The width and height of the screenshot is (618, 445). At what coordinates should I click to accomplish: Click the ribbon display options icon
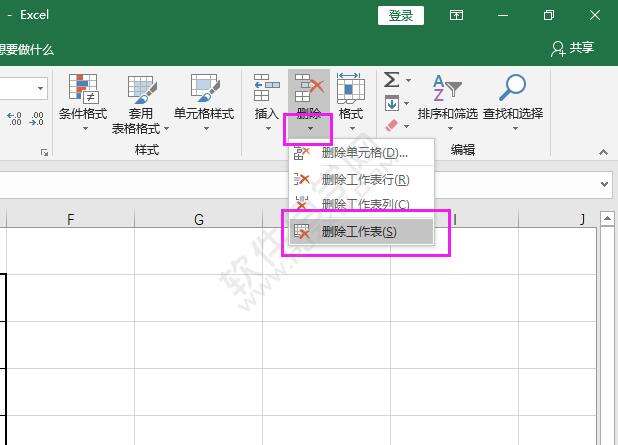tap(456, 15)
